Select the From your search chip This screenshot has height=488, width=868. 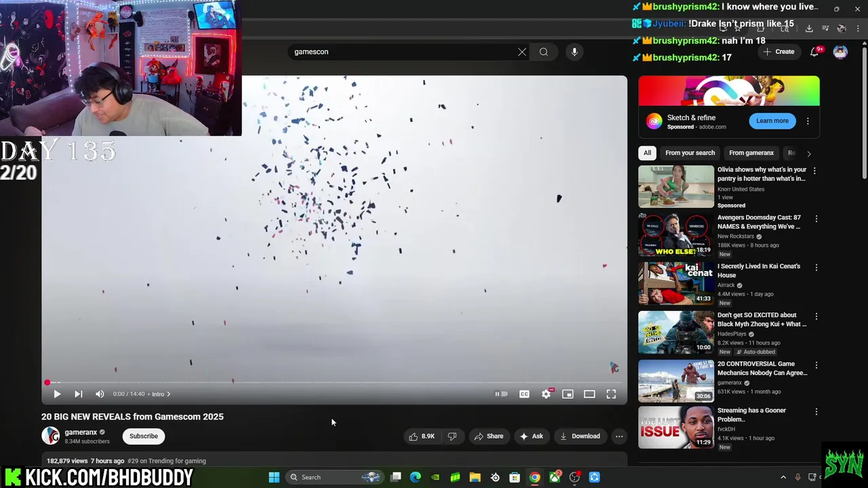(x=690, y=152)
